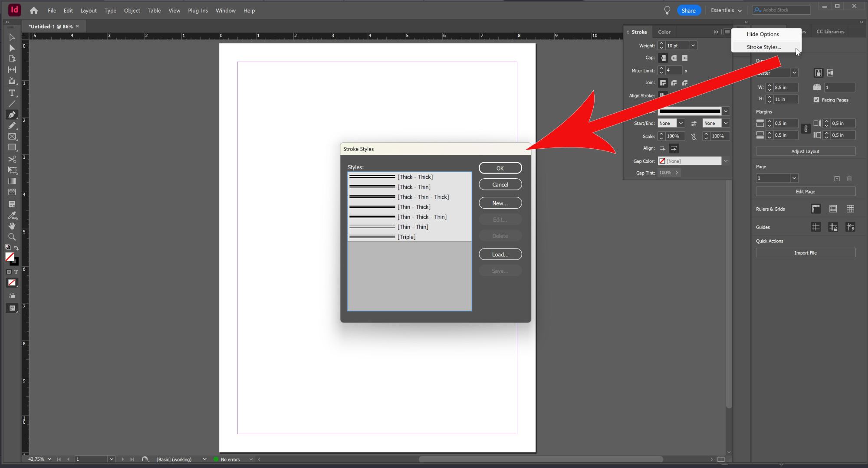Image resolution: width=868 pixels, height=468 pixels.
Task: Uncheck the Facing Pages checkbox
Action: (816, 100)
